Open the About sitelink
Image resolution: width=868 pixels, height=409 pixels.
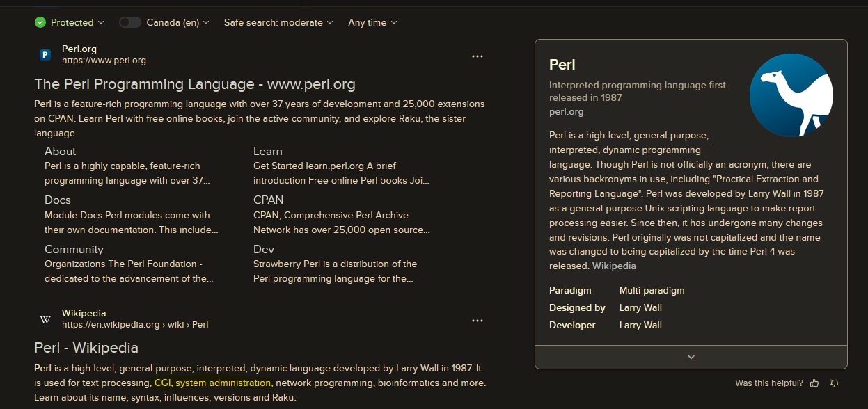pyautogui.click(x=61, y=151)
